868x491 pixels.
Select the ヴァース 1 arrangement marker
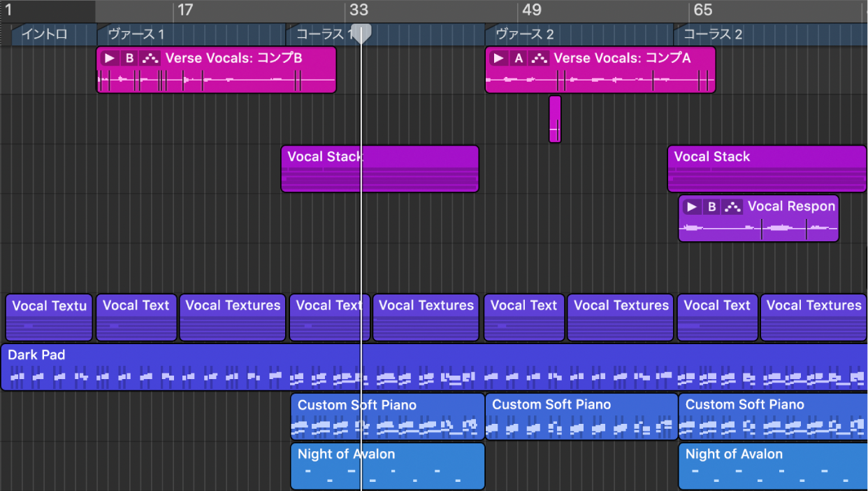(136, 34)
